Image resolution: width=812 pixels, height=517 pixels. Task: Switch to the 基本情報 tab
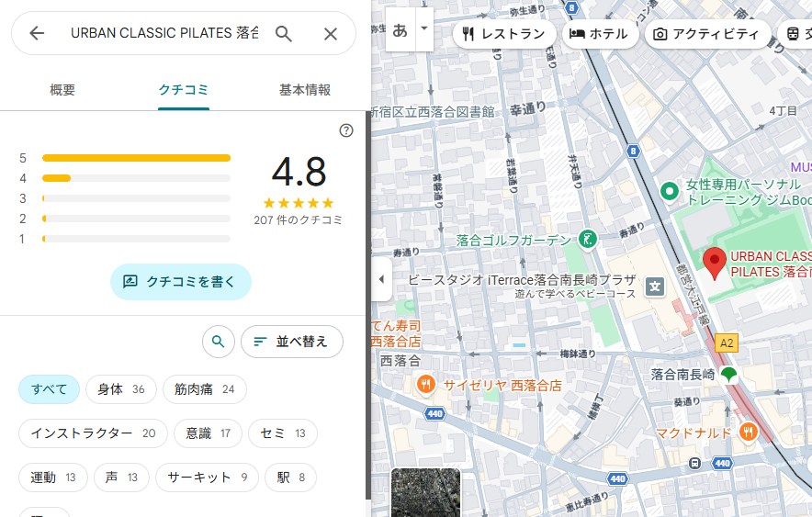pyautogui.click(x=305, y=90)
